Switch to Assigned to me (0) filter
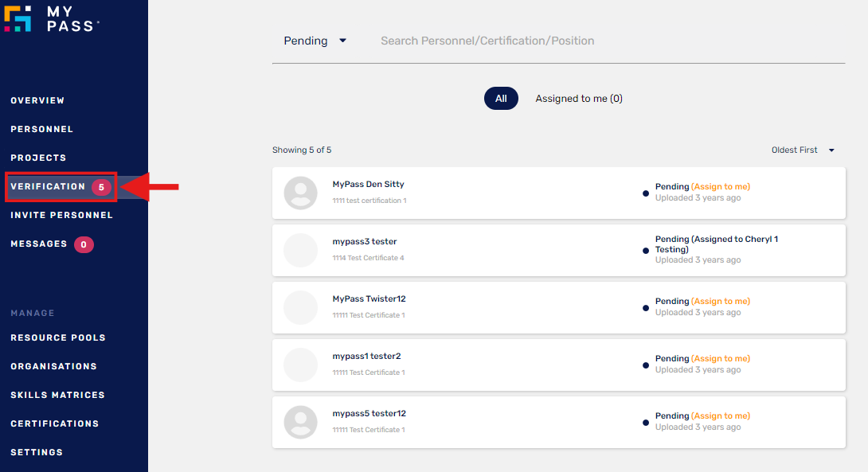 tap(579, 99)
